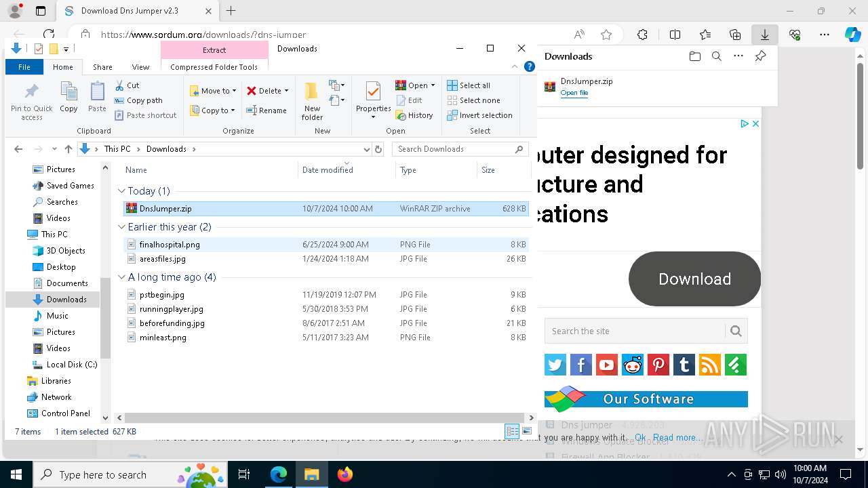Open Compressed Folder Tools tab
The height and width of the screenshot is (488, 868).
[214, 67]
